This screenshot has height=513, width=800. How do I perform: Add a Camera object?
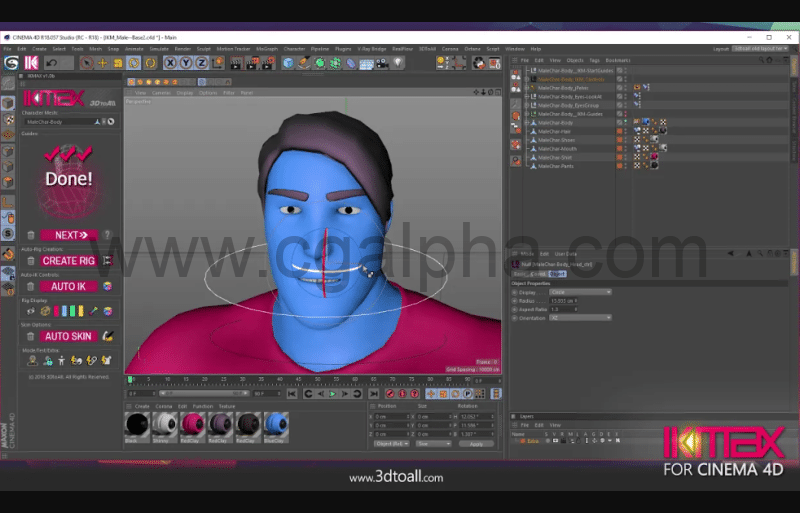point(382,63)
